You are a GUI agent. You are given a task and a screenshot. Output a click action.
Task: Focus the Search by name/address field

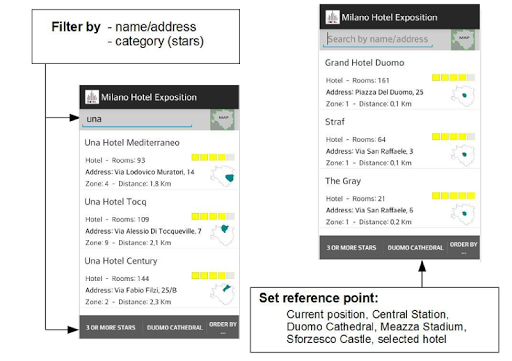click(378, 39)
